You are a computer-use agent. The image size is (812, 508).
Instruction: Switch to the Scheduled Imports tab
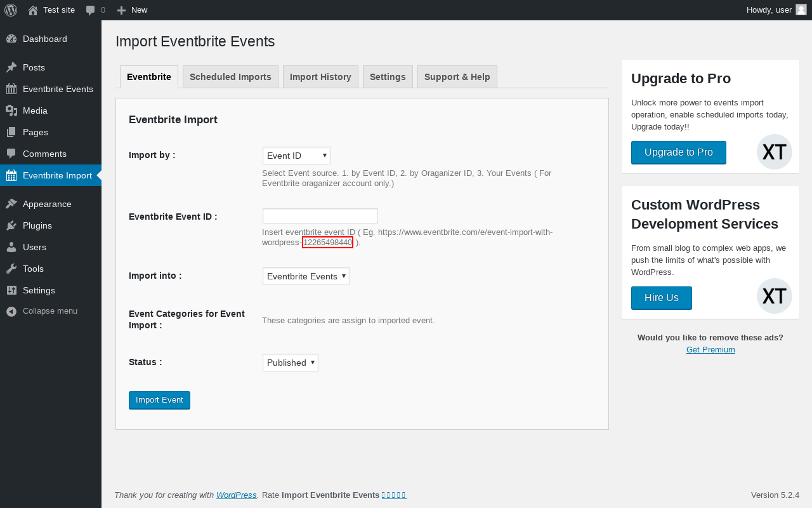tap(230, 77)
